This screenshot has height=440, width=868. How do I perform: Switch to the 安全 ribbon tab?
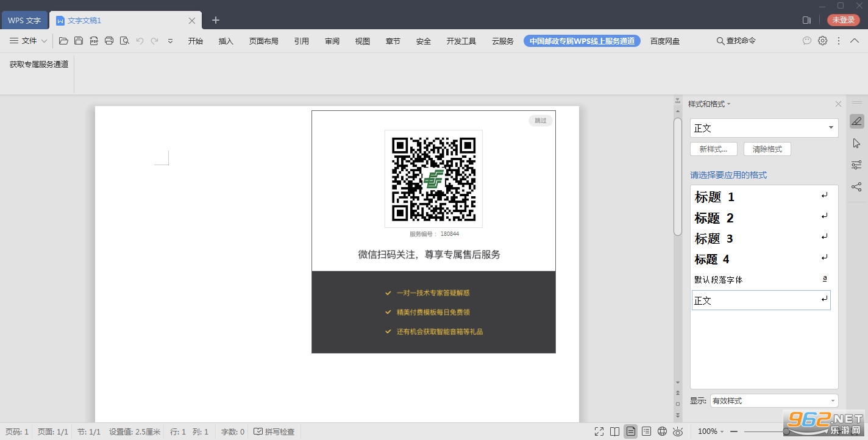(424, 41)
